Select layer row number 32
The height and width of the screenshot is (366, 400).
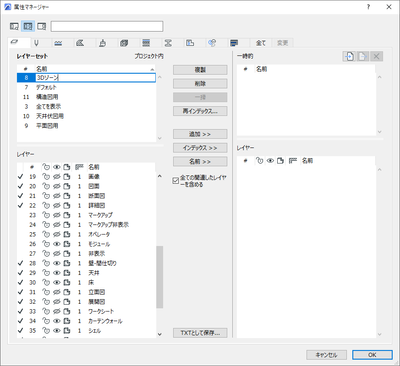pyautogui.click(x=86, y=302)
